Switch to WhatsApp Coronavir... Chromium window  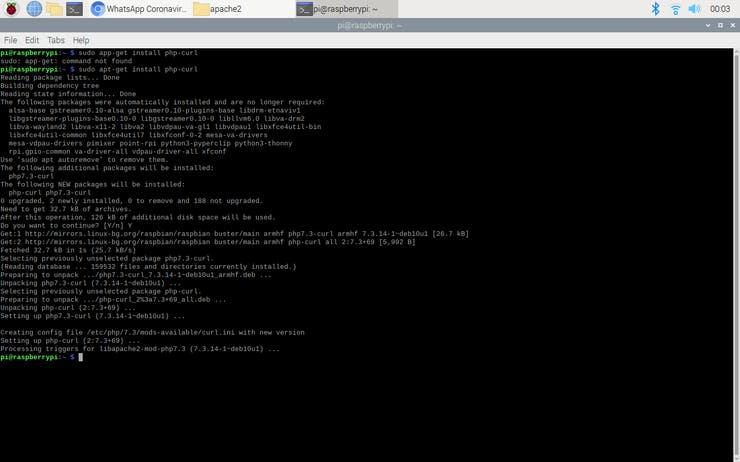(x=139, y=8)
